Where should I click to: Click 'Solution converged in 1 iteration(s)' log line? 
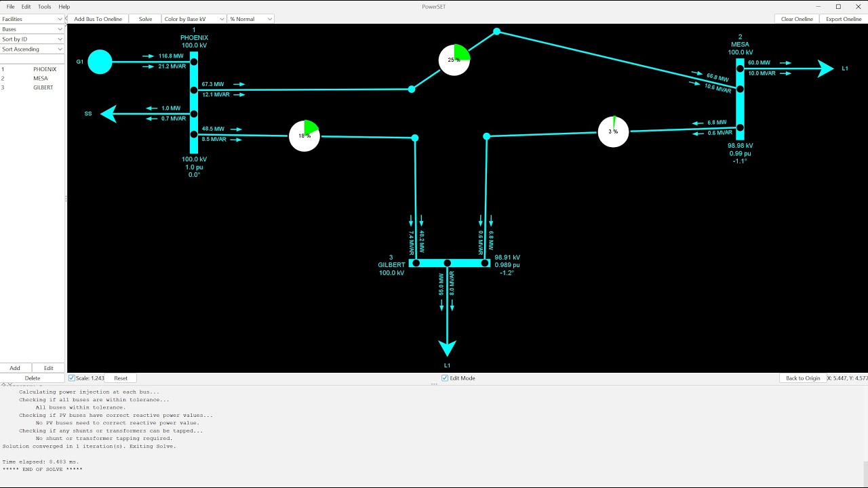click(x=89, y=447)
